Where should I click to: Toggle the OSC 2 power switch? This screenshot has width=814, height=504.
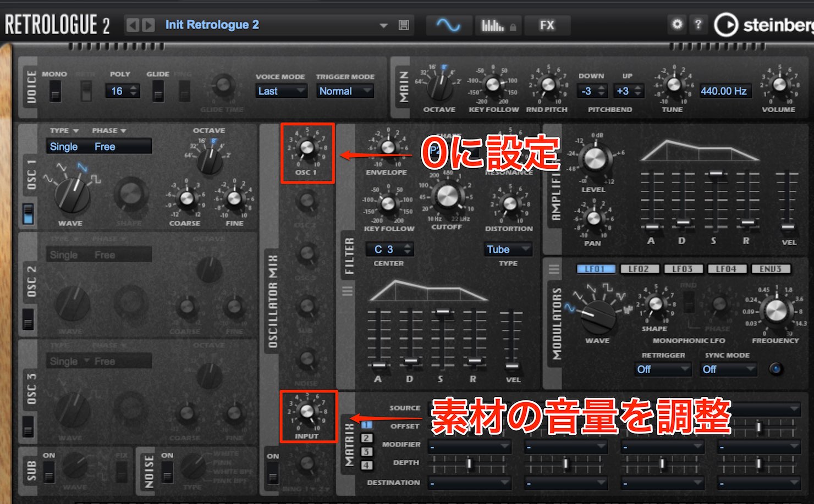[x=28, y=319]
